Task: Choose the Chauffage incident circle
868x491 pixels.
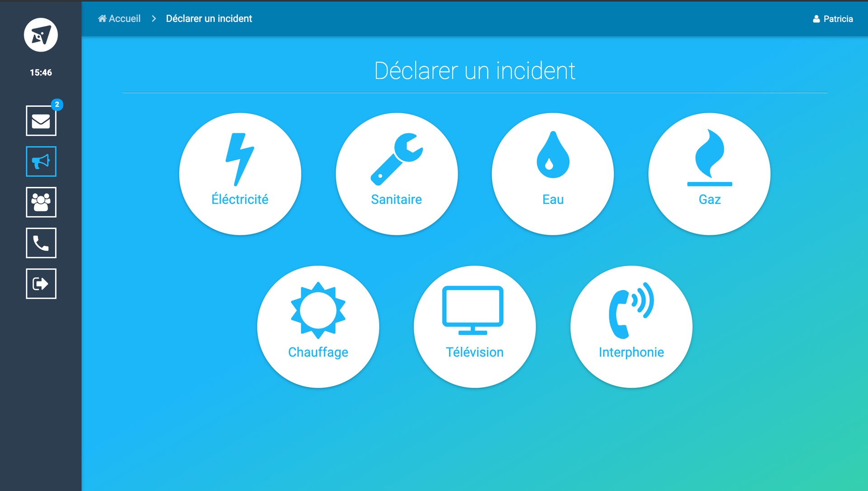Action: pos(318,327)
